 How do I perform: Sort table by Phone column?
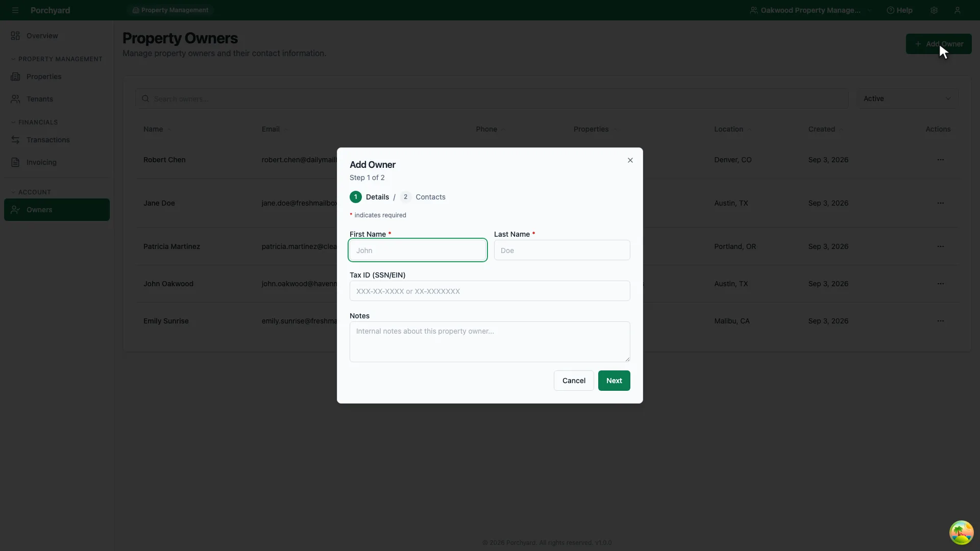pyautogui.click(x=491, y=129)
